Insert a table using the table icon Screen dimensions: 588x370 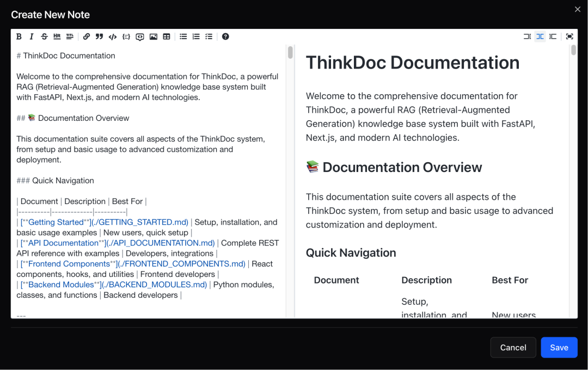[166, 36]
